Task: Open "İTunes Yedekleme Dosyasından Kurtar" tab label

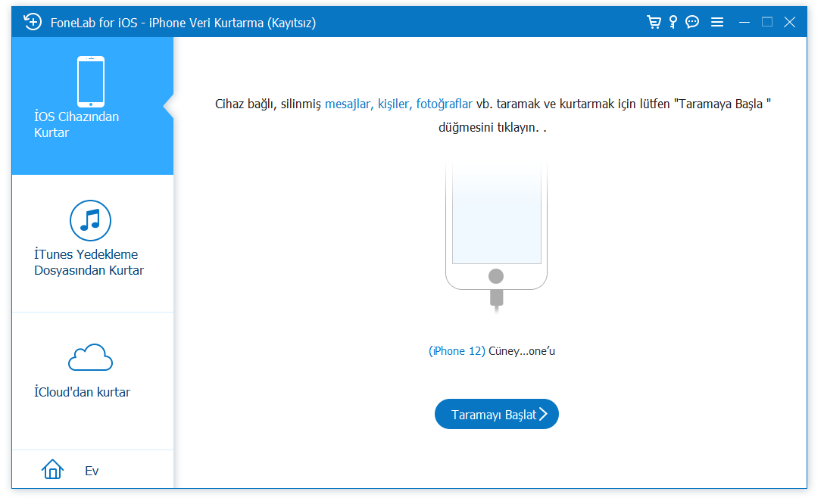Action: [89, 263]
